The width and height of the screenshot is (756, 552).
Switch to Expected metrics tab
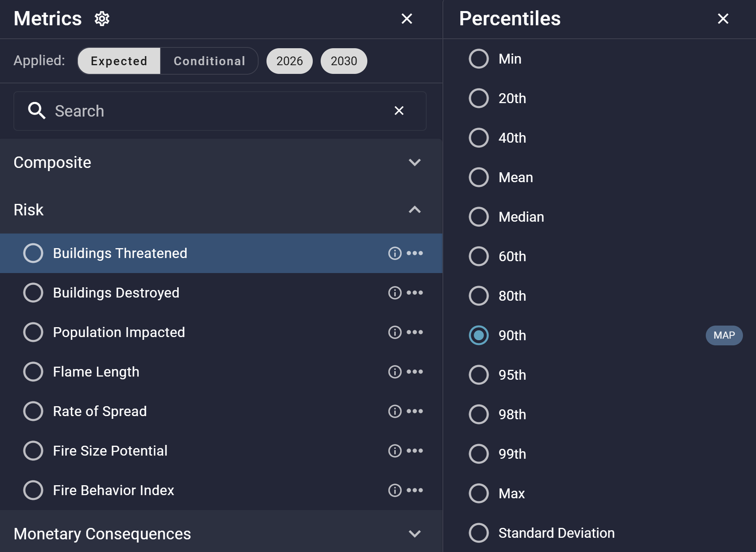119,61
